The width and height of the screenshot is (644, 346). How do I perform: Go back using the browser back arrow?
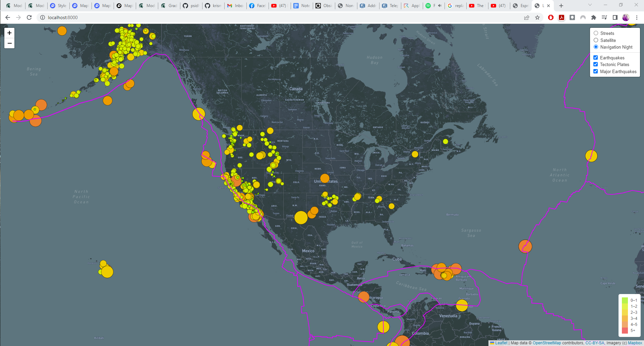pos(8,17)
